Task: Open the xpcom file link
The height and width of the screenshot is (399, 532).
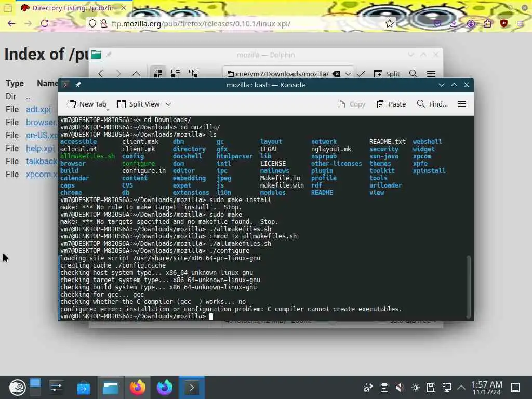Action: (42, 174)
